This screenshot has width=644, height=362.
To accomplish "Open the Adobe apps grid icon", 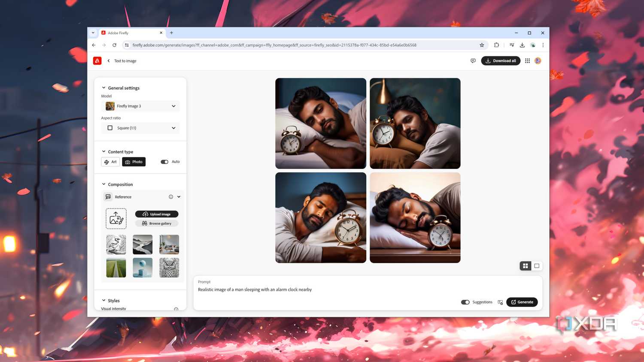I will coord(527,61).
